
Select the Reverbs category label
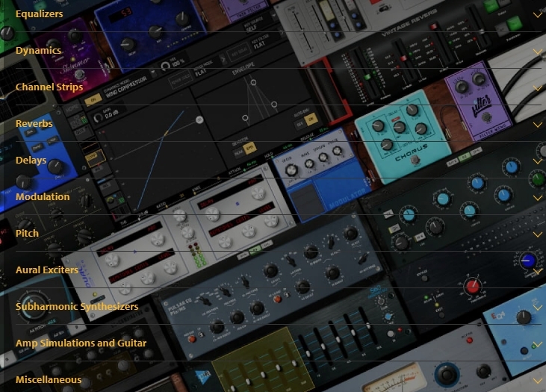pos(34,124)
